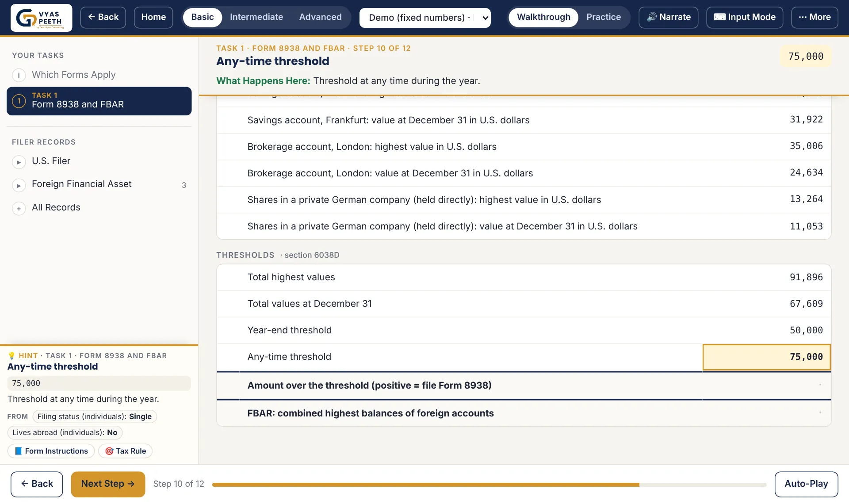Click Total highest values row
The image size is (849, 504).
pyautogui.click(x=524, y=277)
